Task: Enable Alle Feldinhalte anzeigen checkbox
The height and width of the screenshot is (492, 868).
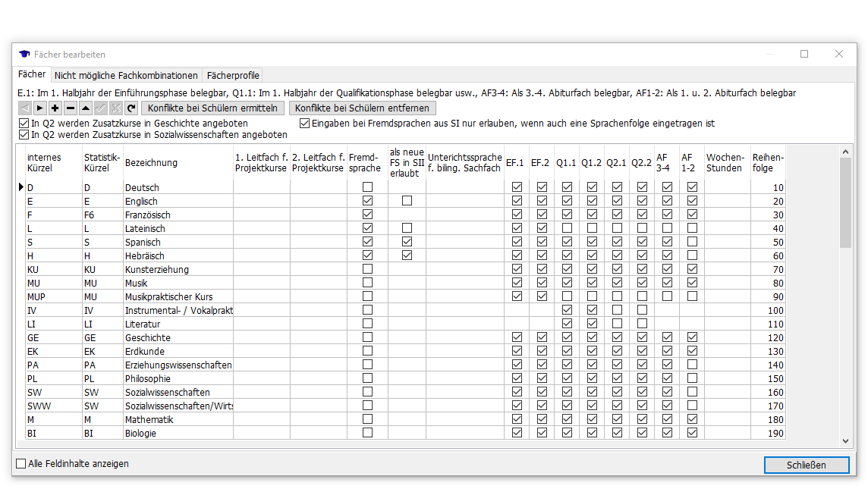Action: click(x=21, y=464)
